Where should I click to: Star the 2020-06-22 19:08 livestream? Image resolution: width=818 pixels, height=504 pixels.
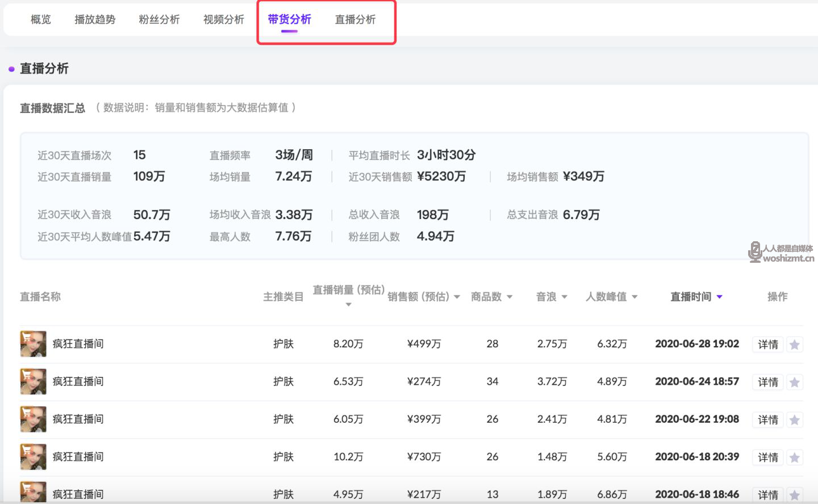coord(795,419)
